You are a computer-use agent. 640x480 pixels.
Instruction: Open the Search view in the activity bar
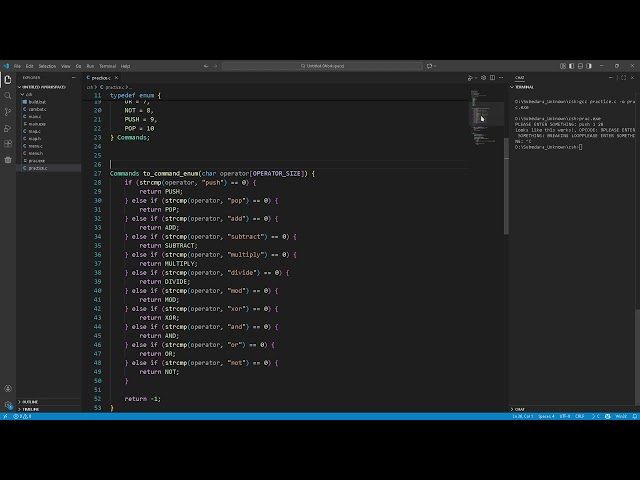coord(8,96)
